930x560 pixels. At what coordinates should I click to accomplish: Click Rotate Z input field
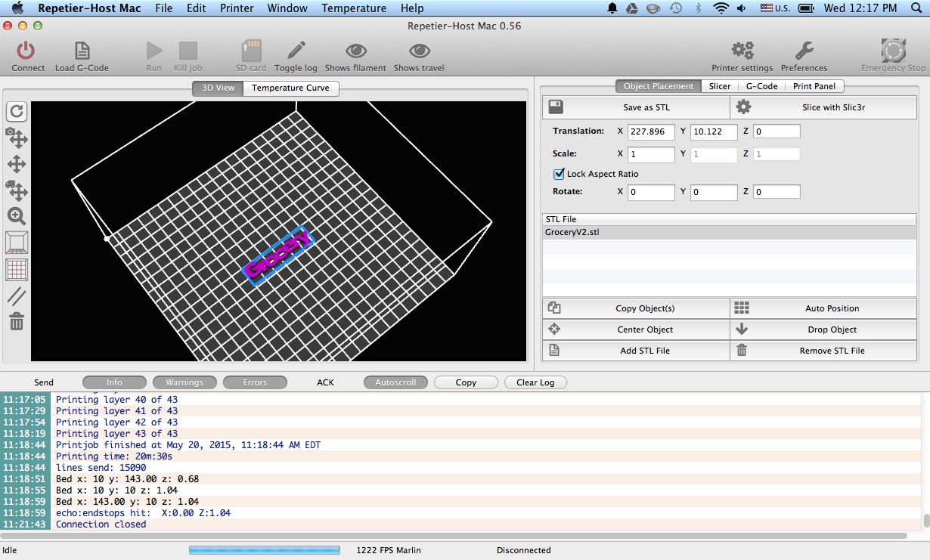(x=777, y=192)
